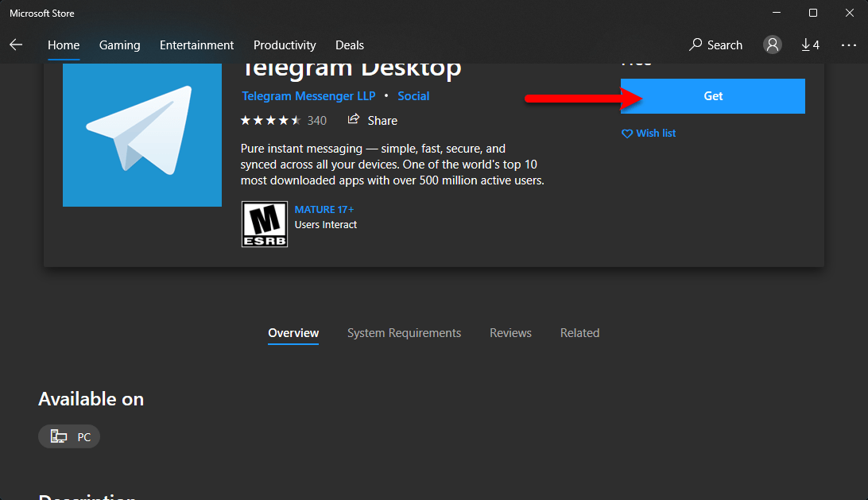Open the Entertainment tab
The width and height of the screenshot is (868, 500).
(x=196, y=45)
